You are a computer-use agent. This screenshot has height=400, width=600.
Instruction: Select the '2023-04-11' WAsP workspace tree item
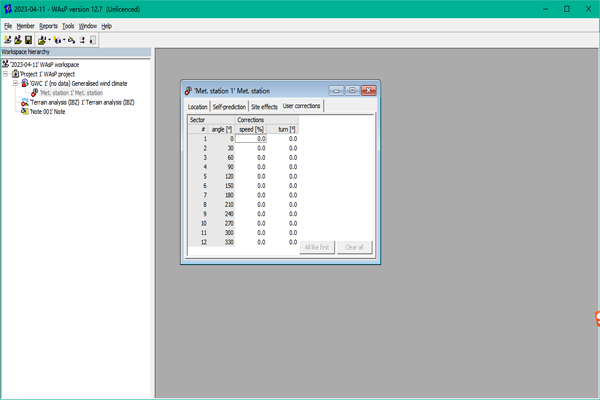click(x=44, y=64)
